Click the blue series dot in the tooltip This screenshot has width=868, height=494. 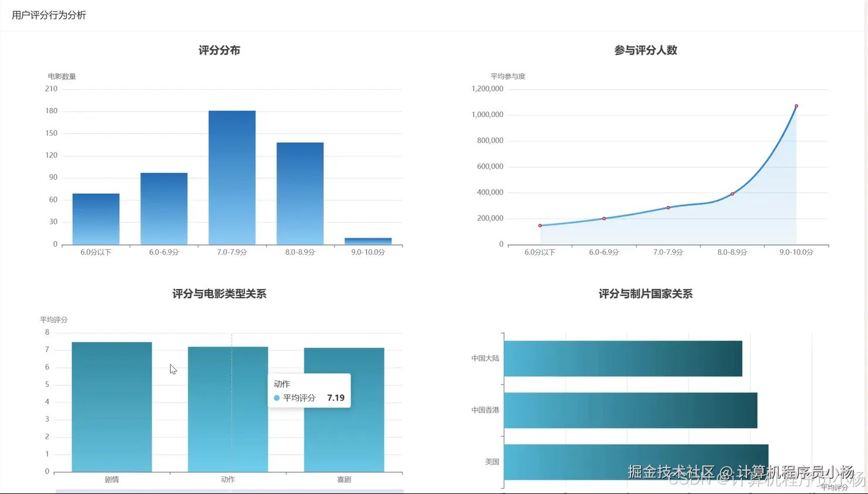pos(277,398)
